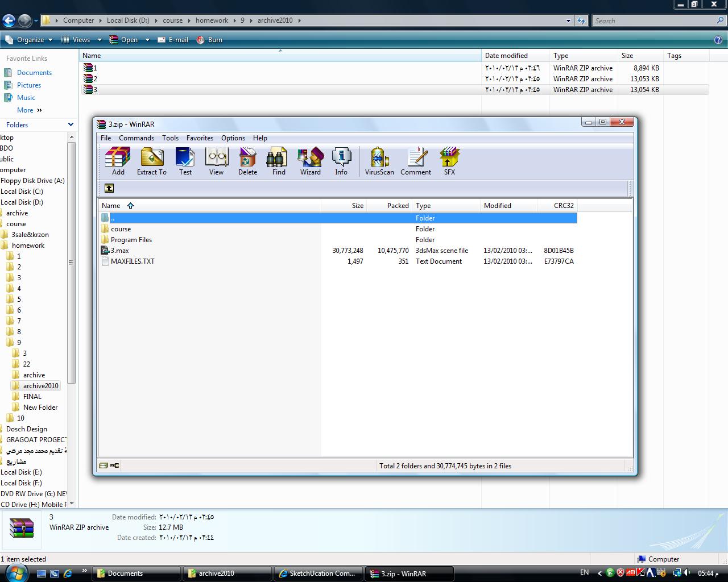Click the volume speaker tray icon
Screen dimensions: 728x582
click(x=687, y=573)
